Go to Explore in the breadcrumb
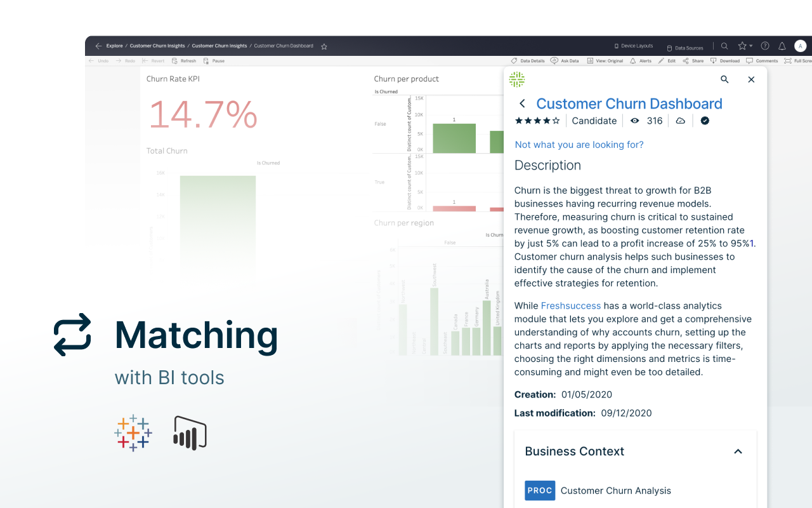The width and height of the screenshot is (812, 508). 115,46
